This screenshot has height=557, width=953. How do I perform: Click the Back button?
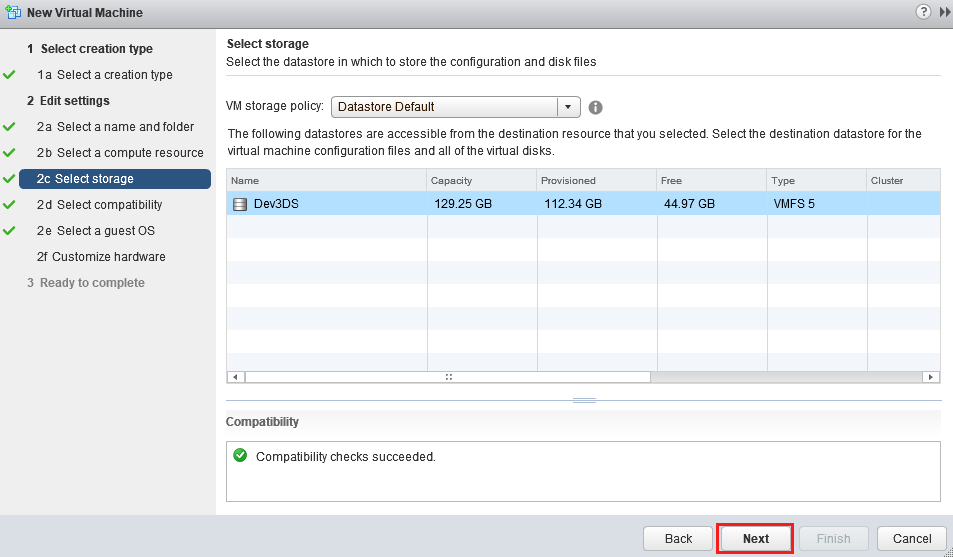point(678,539)
